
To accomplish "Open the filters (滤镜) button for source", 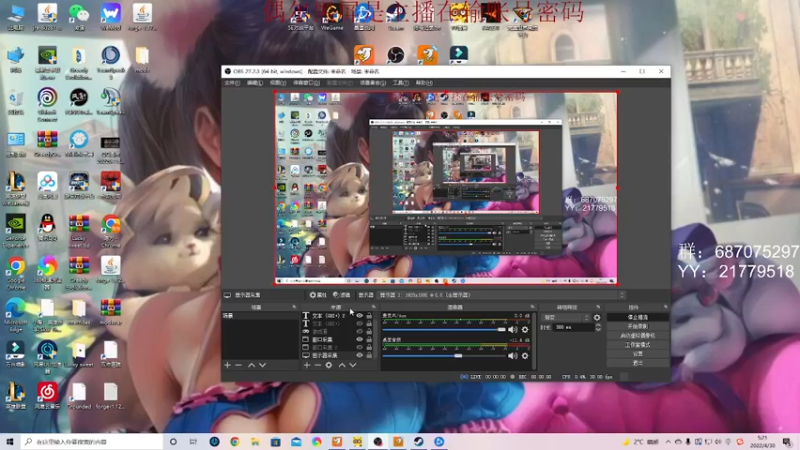I will pyautogui.click(x=341, y=295).
